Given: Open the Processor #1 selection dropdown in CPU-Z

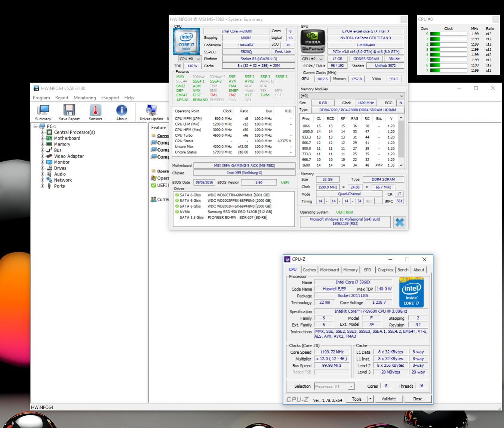Looking at the screenshot, I should tap(334, 387).
